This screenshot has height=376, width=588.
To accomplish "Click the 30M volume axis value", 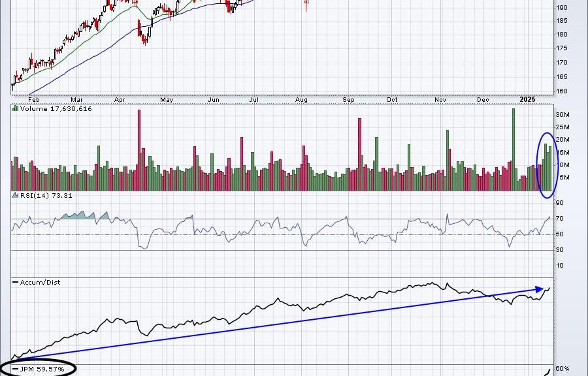I will click(563, 115).
